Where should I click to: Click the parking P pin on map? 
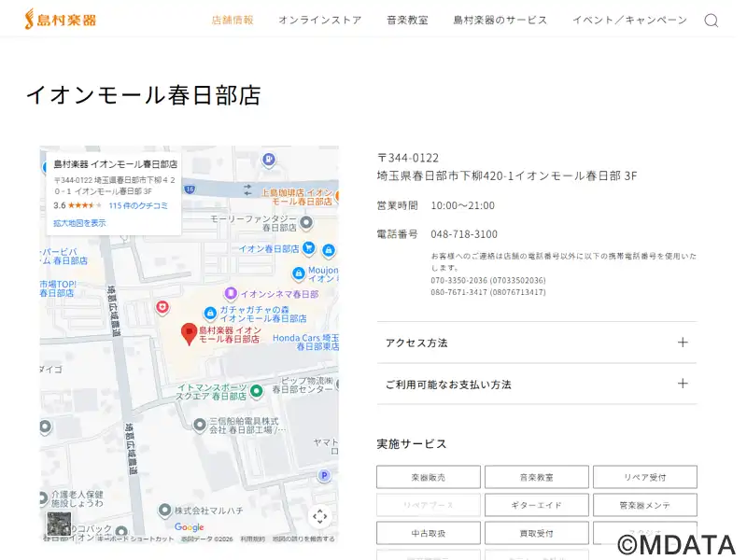click(x=324, y=475)
